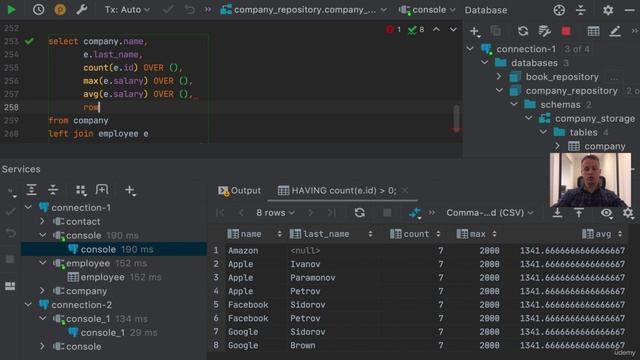Click the editor vertical scrollbar thumb

click(x=456, y=117)
